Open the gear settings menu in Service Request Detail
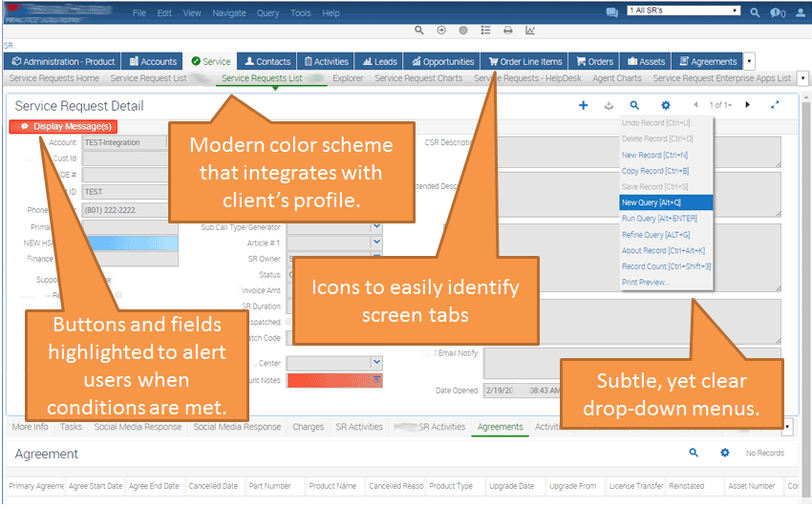 tap(666, 105)
